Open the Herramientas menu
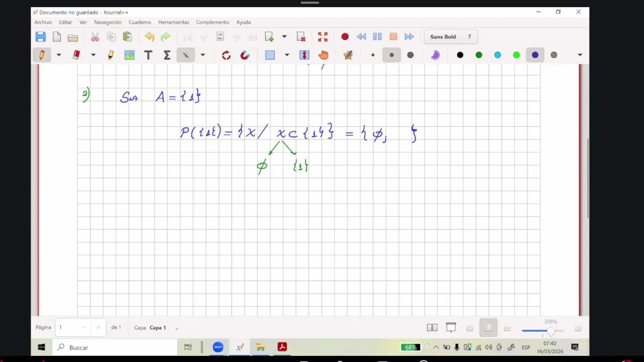Viewport: 644px width, 362px height. pyautogui.click(x=174, y=22)
